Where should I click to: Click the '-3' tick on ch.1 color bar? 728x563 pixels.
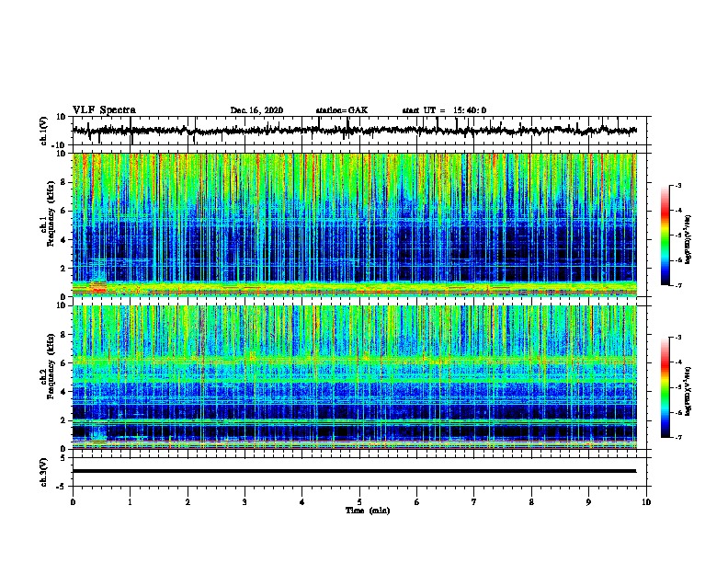pyautogui.click(x=678, y=185)
